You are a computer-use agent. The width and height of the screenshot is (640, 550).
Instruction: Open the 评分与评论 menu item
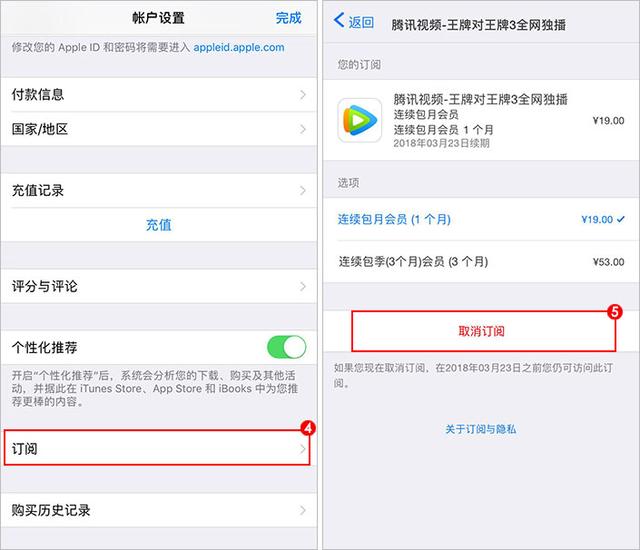pyautogui.click(x=158, y=286)
